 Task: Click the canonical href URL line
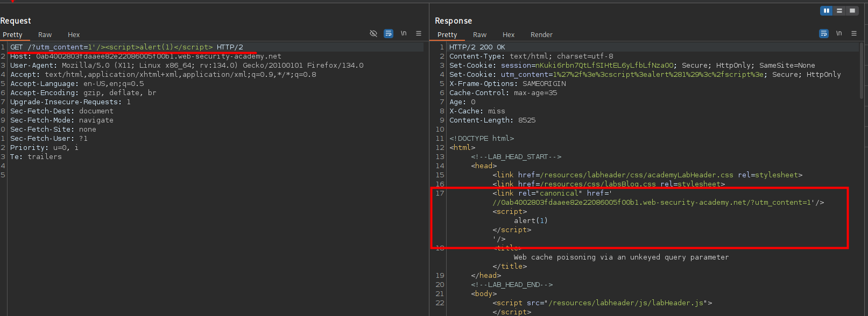[658, 203]
